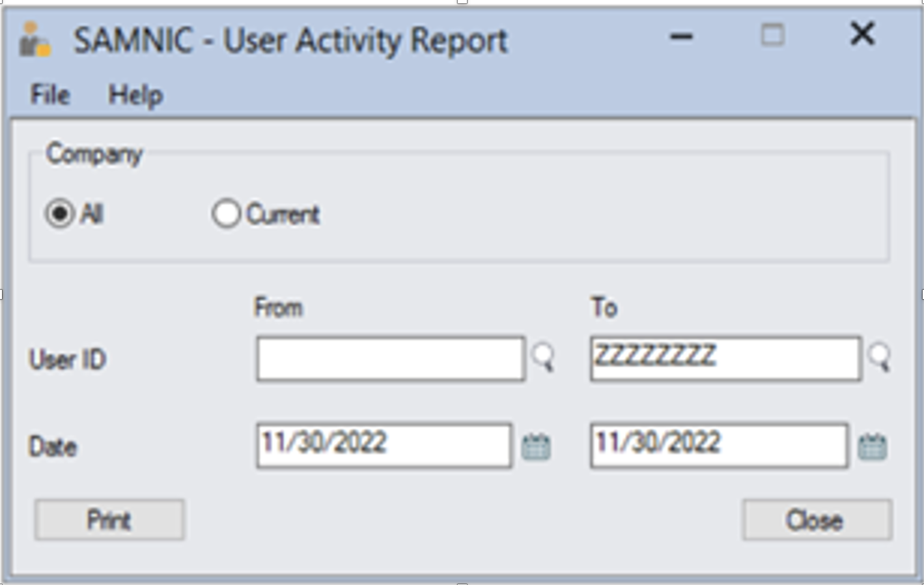Screen dimensions: 924x585
Task: Open the File menu
Action: [x=50, y=95]
